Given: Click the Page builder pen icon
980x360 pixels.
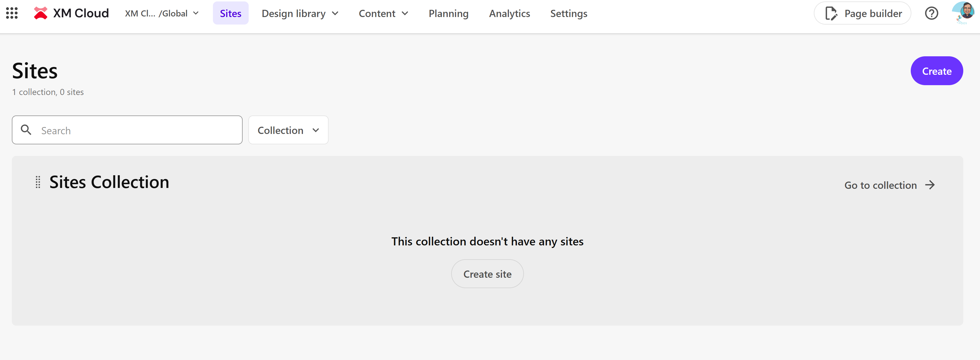Looking at the screenshot, I should (832, 13).
